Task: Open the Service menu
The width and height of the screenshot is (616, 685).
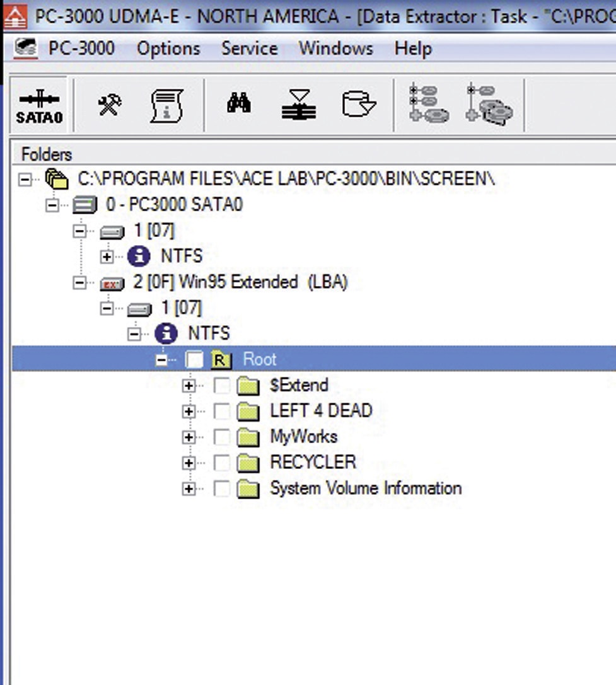Action: click(249, 49)
